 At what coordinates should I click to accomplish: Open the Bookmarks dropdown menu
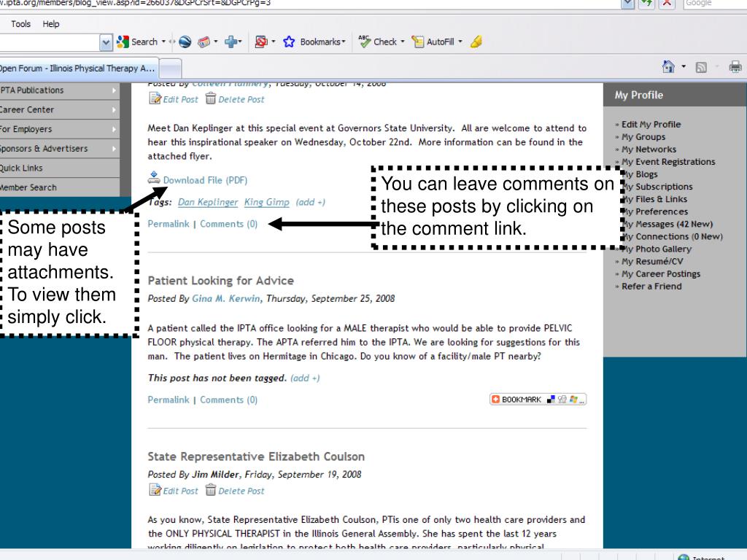tap(322, 42)
